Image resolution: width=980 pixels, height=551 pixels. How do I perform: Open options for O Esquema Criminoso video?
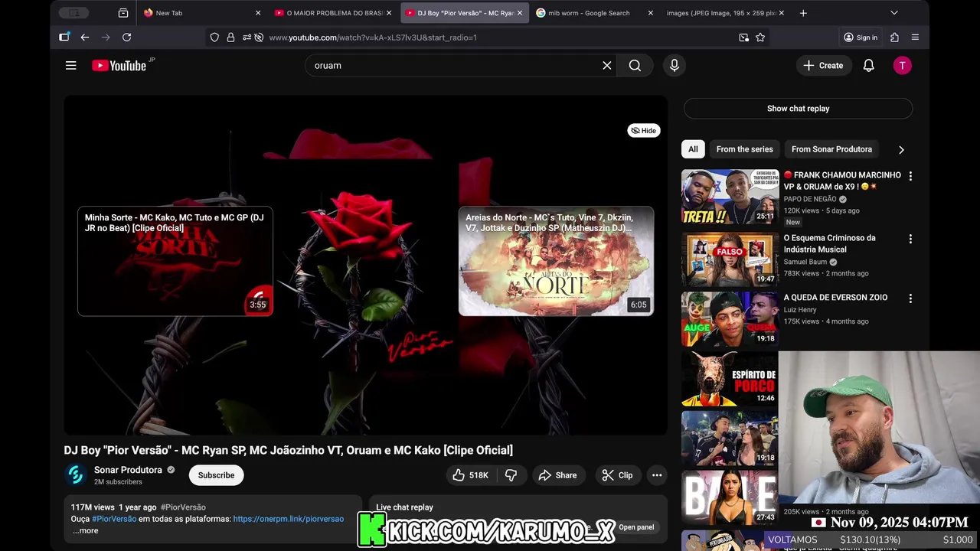click(910, 239)
